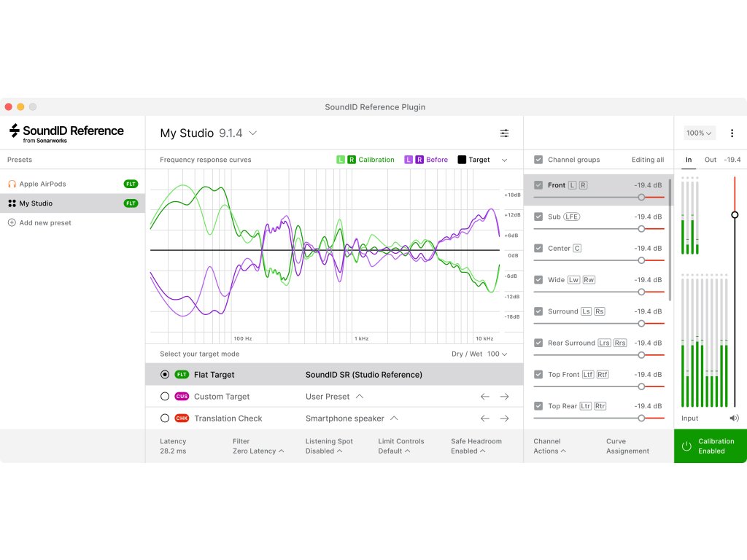The height and width of the screenshot is (560, 747).
Task: Disable the Sub LFE channel checkbox
Action: (x=538, y=217)
